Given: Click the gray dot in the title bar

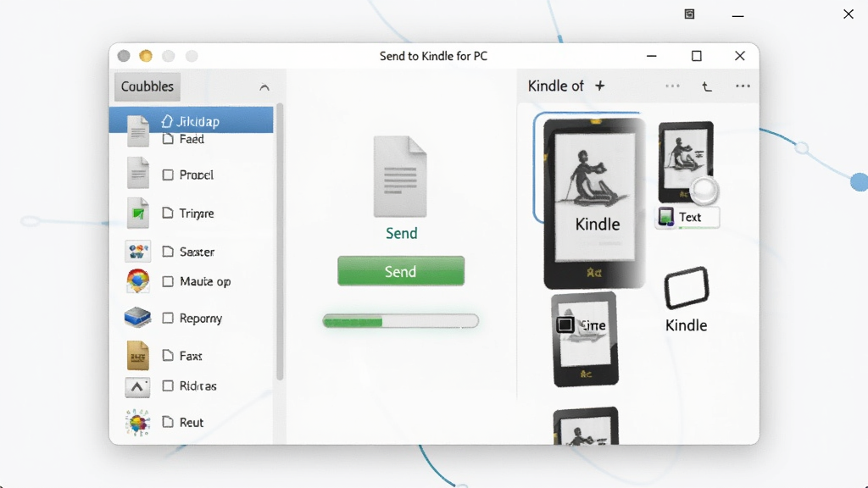Looking at the screenshot, I should pyautogui.click(x=124, y=56).
